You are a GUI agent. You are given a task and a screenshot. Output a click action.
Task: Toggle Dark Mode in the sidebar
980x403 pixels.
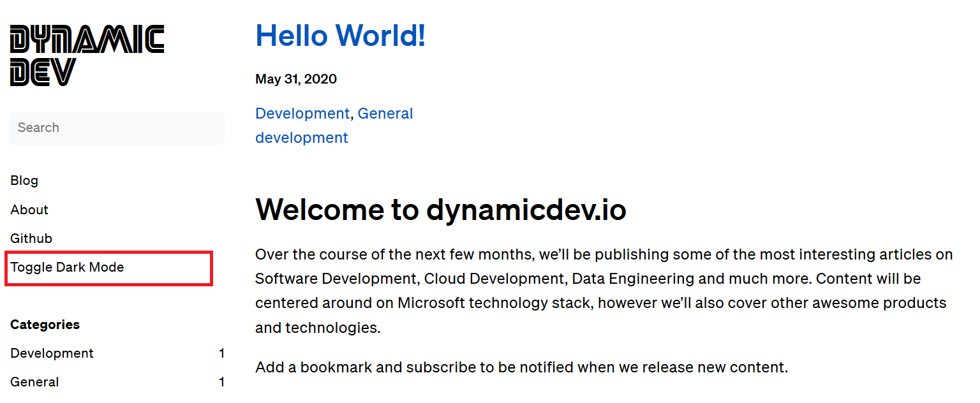67,267
